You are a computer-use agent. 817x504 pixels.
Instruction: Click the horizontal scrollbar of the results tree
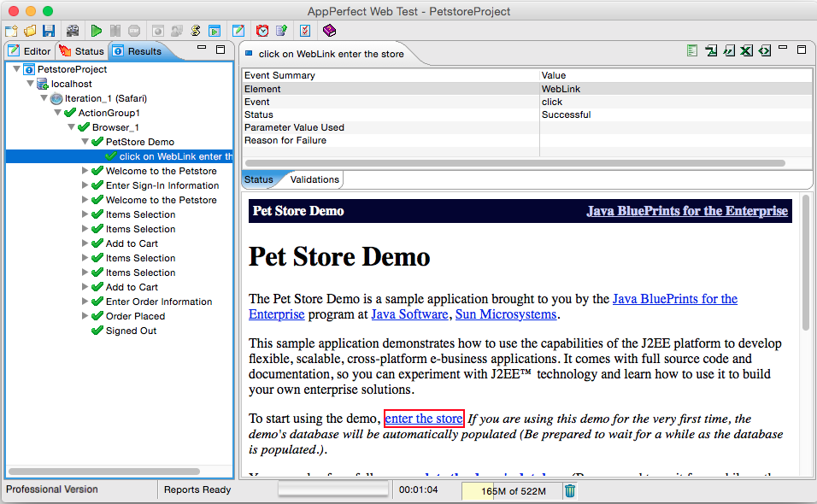coord(104,472)
